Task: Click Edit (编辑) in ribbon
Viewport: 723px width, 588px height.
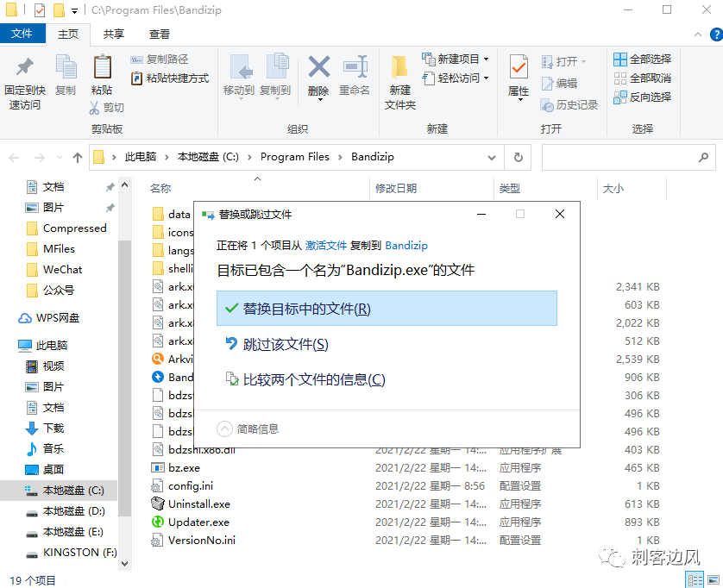Action: pyautogui.click(x=559, y=84)
